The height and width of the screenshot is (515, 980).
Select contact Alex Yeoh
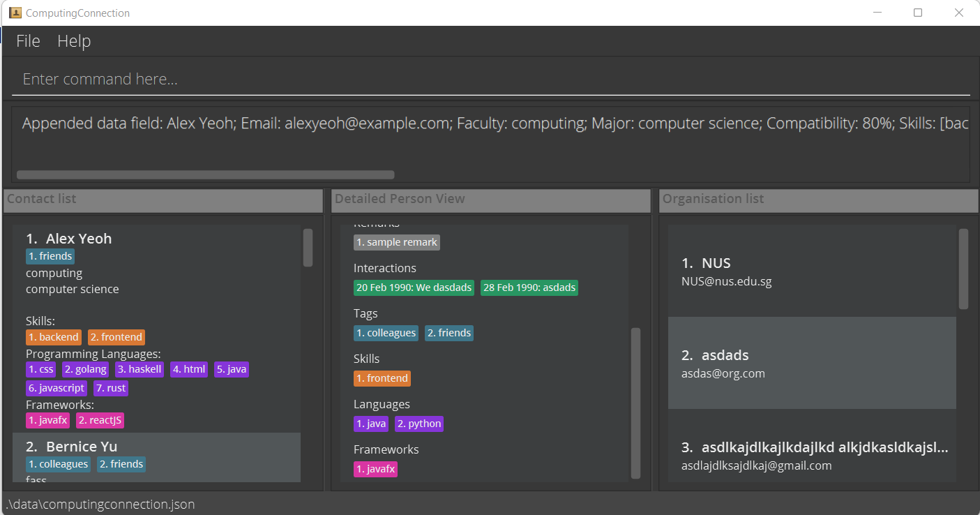[156, 328]
